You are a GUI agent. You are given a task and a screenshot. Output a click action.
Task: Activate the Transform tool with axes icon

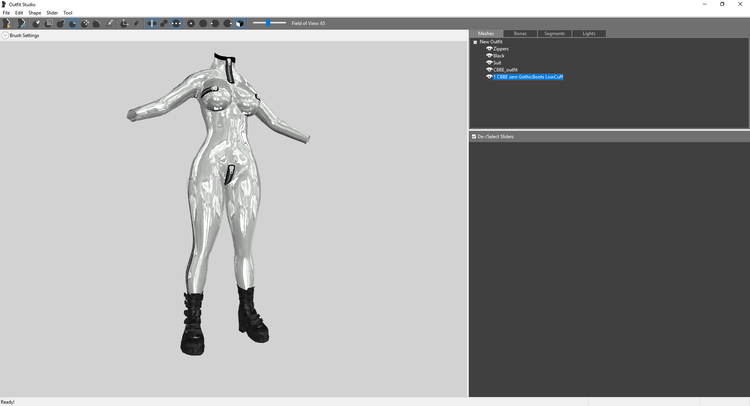pyautogui.click(x=124, y=23)
